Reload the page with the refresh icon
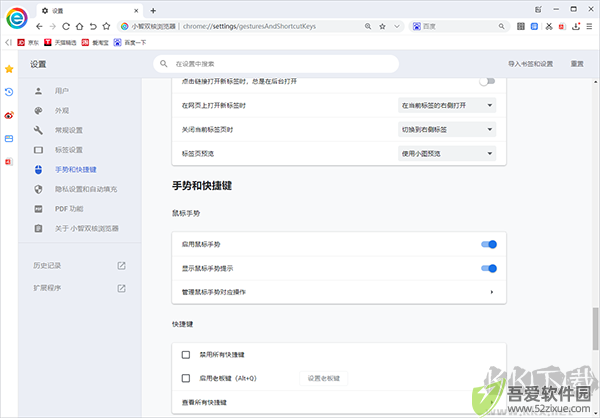Screen dimensions: 600x418 point(66,26)
